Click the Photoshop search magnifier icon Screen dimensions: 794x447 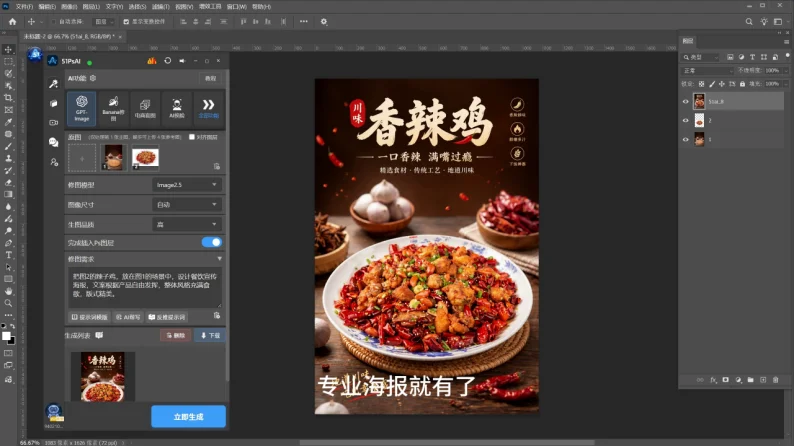tap(749, 22)
